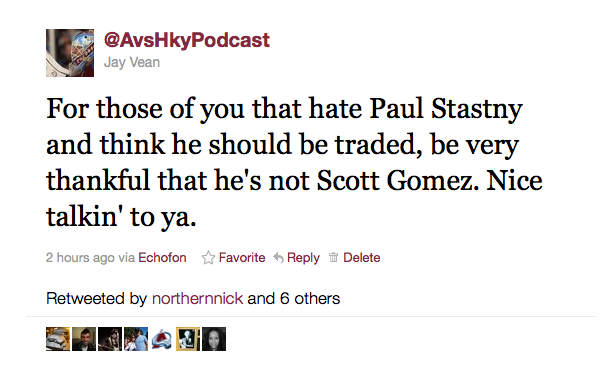Open the goalie mask profile picture
Viewport: 605px width, 386px height.
70,53
